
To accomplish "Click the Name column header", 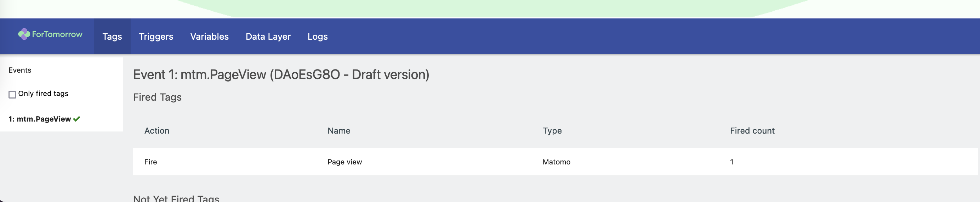I will point(339,131).
